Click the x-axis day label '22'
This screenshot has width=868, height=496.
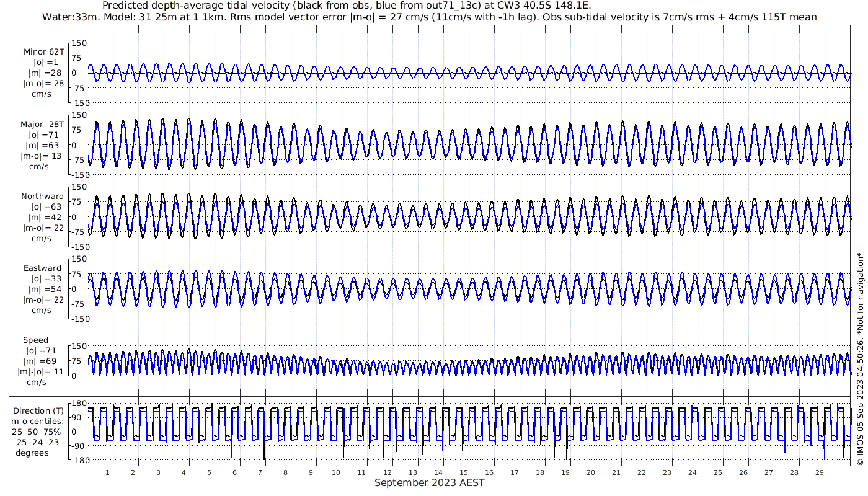click(641, 472)
